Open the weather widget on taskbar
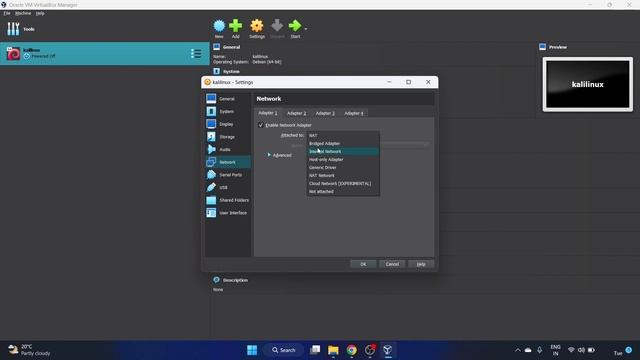This screenshot has height=360, width=640. pyautogui.click(x=29, y=350)
